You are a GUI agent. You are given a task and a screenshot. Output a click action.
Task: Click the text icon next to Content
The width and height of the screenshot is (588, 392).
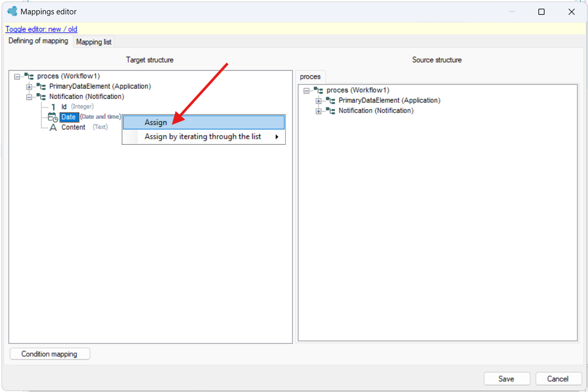(53, 127)
